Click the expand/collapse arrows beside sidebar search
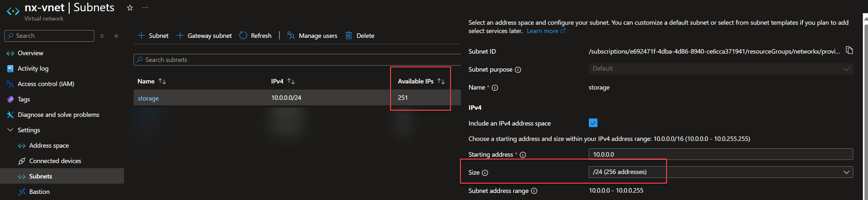The height and width of the screenshot is (200, 868). 102,36
